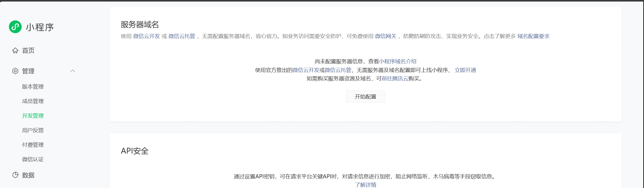
Task: Click the 立即开通 link
Action: pos(466,70)
